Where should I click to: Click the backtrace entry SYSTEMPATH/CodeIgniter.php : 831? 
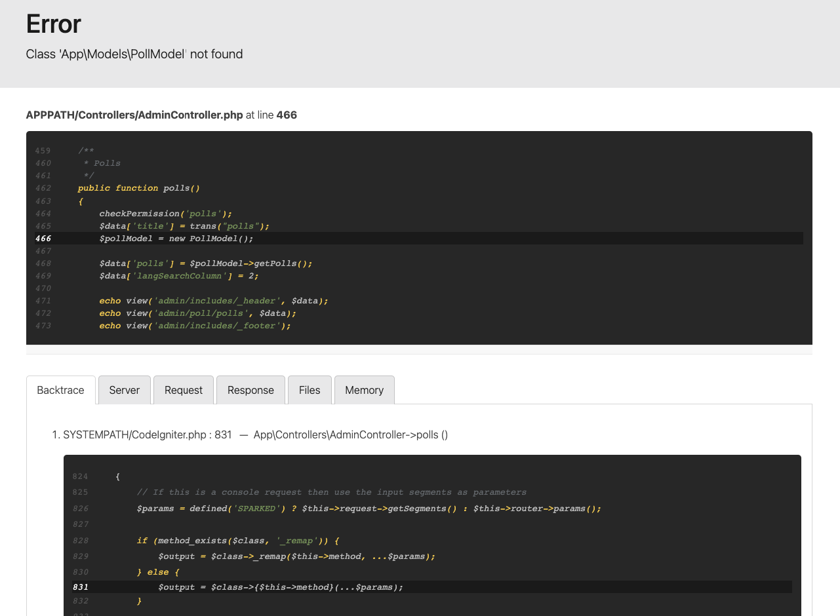pos(148,434)
